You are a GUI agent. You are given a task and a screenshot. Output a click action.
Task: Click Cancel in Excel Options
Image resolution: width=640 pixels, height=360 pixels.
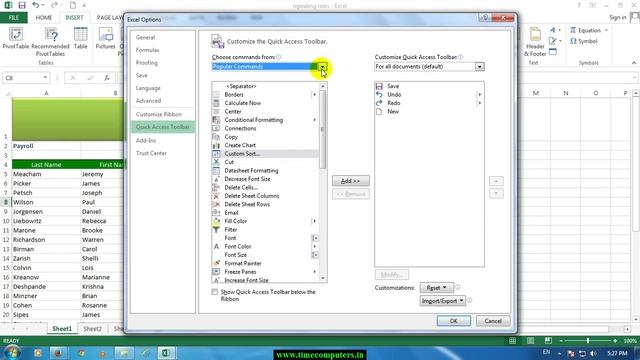[493, 321]
